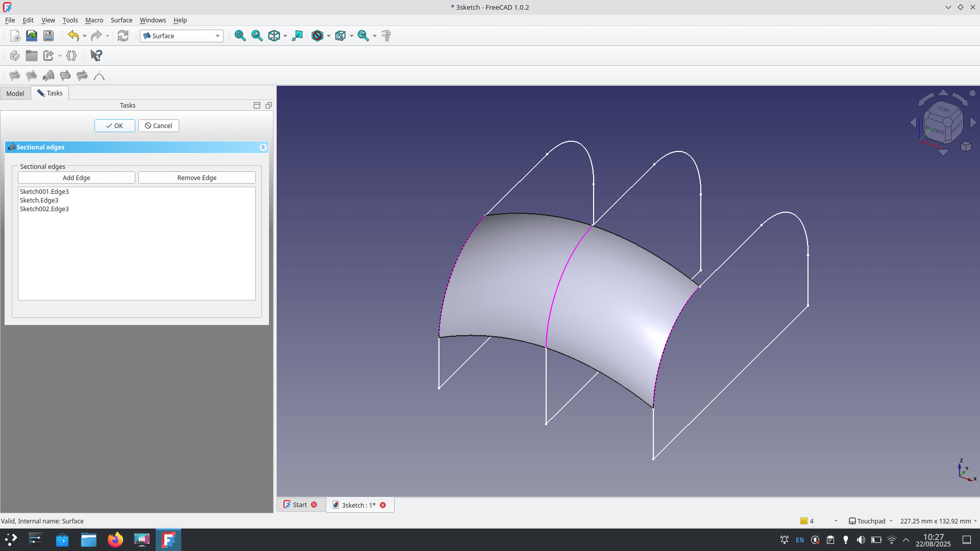Click the Sections surface tool icon
Viewport: 980px width, 551px height.
coord(48,76)
